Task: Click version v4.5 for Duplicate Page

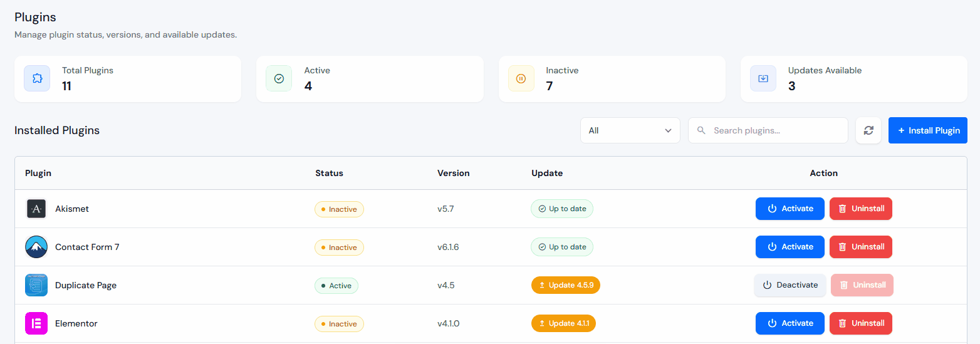Action: (446, 285)
